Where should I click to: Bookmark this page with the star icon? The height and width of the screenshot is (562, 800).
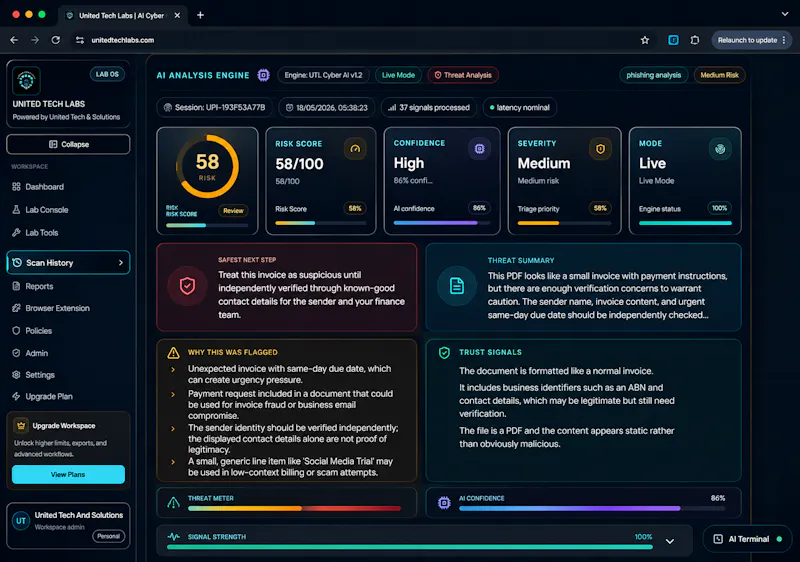pos(645,40)
